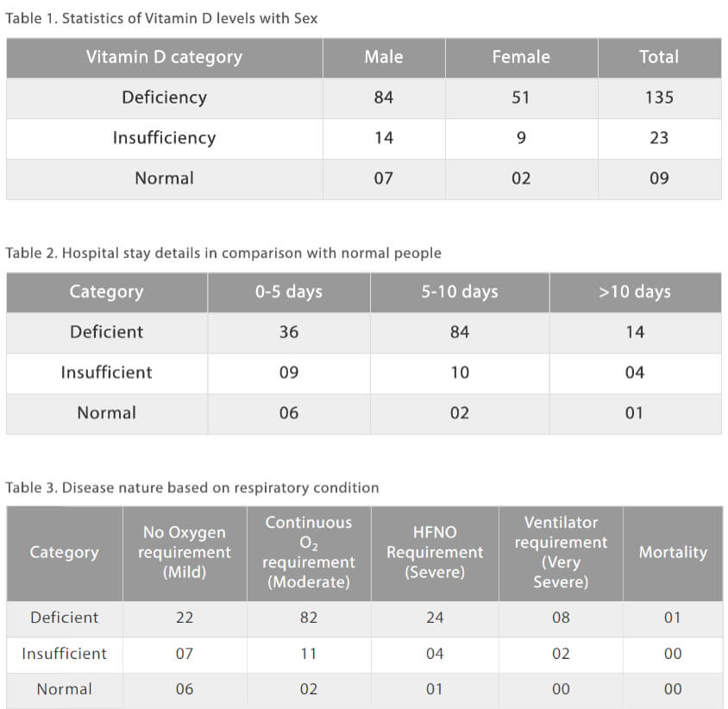Image resolution: width=728 pixels, height=709 pixels.
Task: Click the Table 3 respiratory condition caption
Action: 192,487
